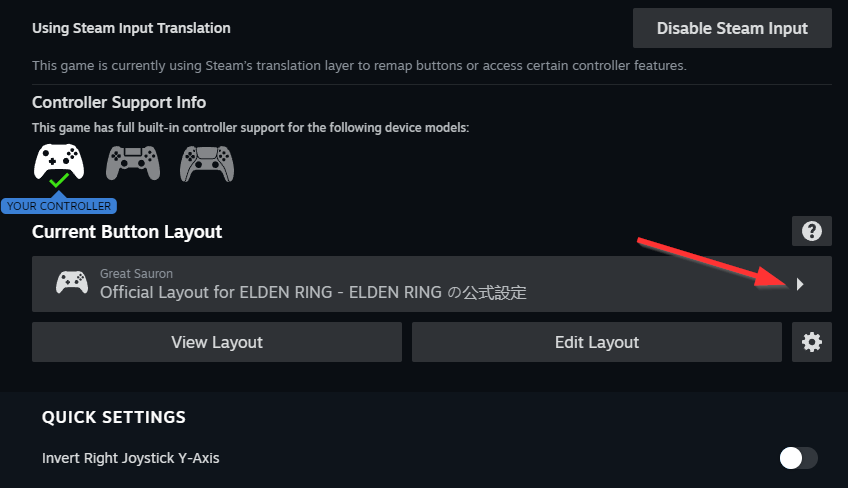The height and width of the screenshot is (488, 848).
Task: Expand layout list with the right arrow
Action: pos(799,284)
